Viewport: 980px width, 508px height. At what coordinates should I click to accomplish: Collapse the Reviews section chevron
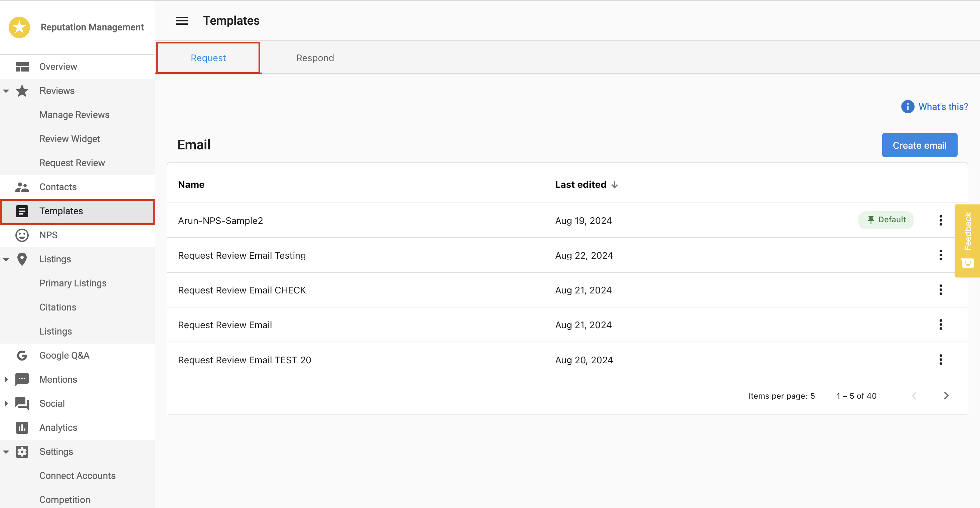[6, 91]
